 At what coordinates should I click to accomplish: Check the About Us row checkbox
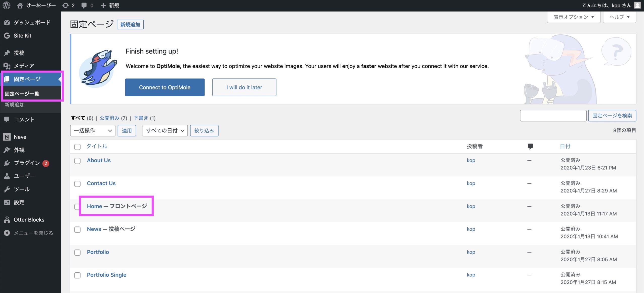(x=77, y=161)
